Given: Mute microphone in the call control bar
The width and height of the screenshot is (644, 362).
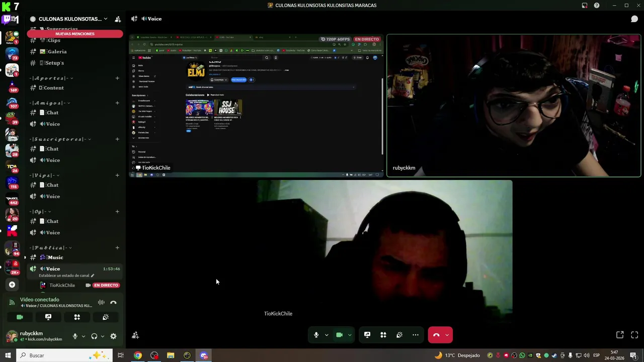Looking at the screenshot, I should coord(316,335).
